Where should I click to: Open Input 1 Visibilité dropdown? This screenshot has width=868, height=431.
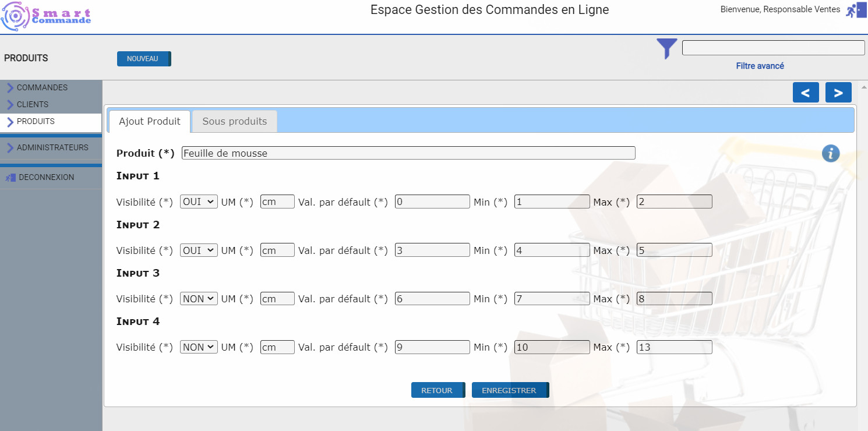point(199,202)
